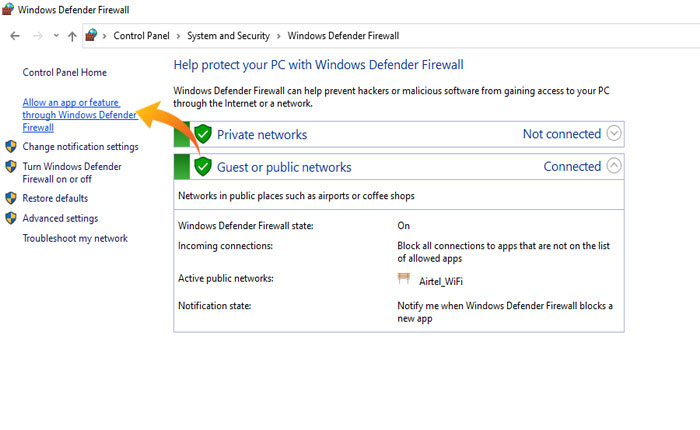Click the green shield icon for Private networks

coord(203,134)
